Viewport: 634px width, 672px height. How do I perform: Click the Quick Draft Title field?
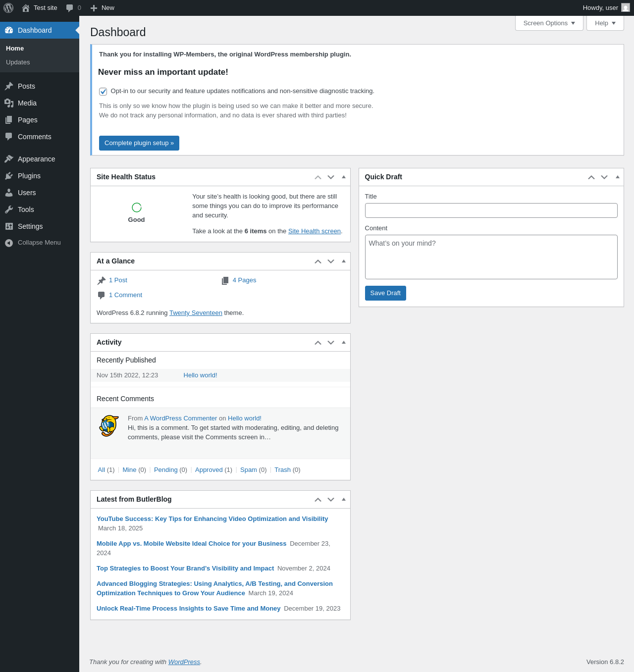pos(491,210)
